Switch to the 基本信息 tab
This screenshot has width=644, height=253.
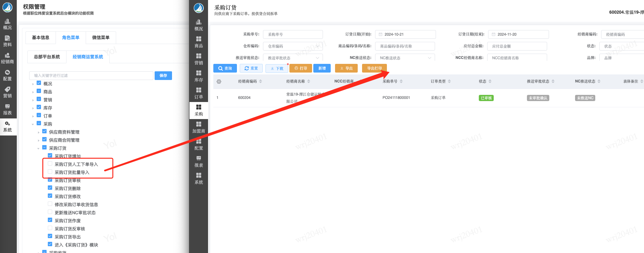point(41,38)
